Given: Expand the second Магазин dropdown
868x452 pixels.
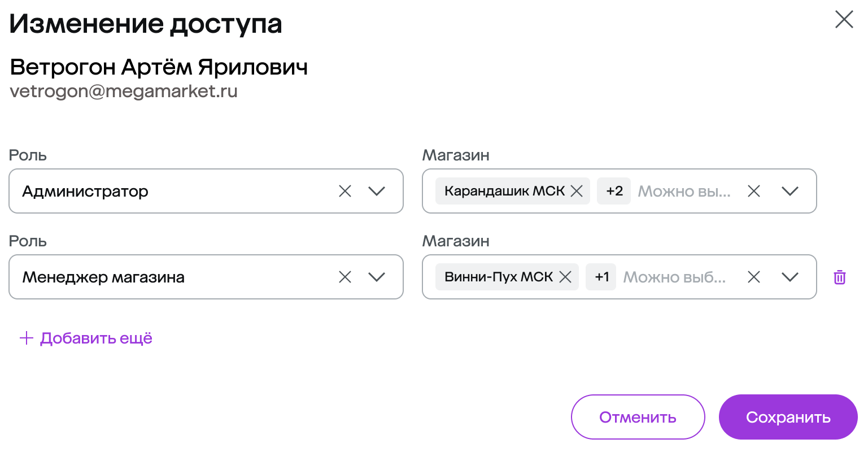Looking at the screenshot, I should pos(790,277).
